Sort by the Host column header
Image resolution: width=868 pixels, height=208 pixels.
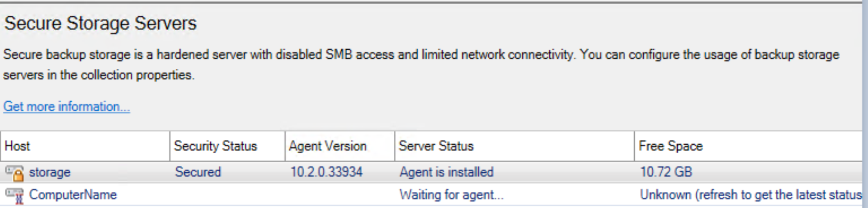pyautogui.click(x=85, y=146)
